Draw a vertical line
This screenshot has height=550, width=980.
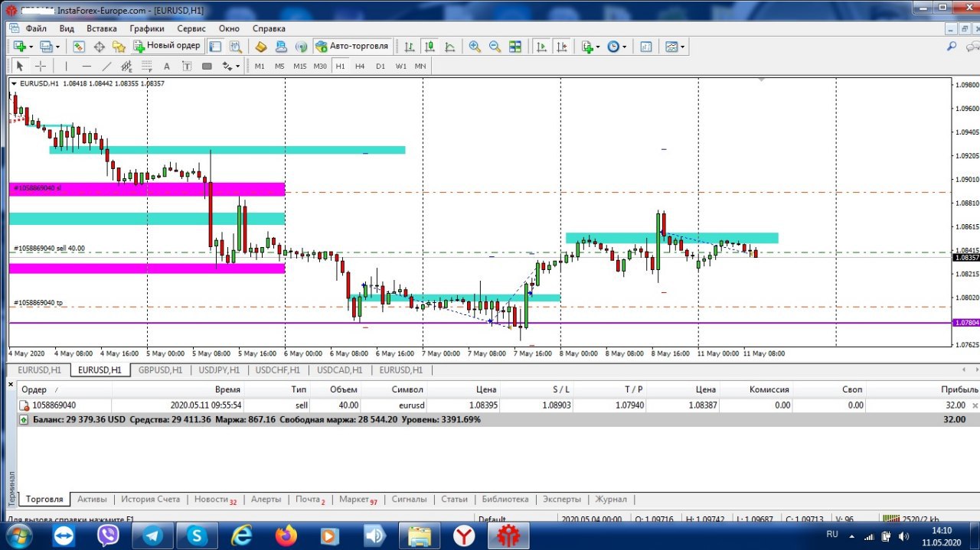point(66,66)
